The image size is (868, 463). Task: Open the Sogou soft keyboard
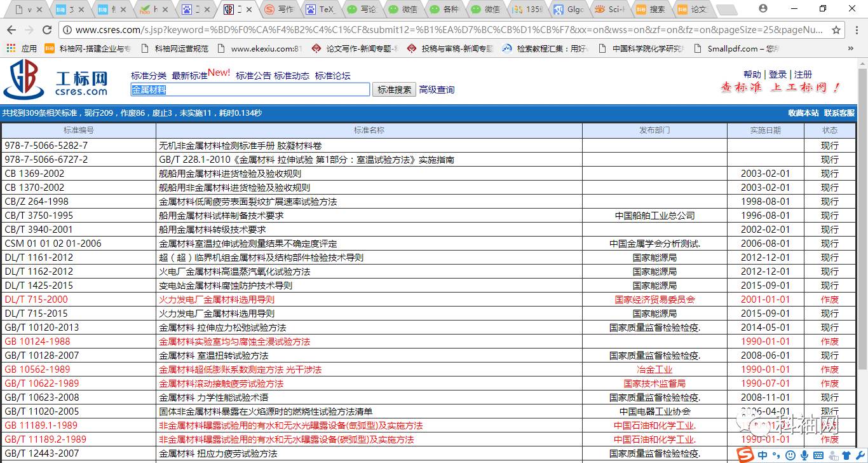click(818, 455)
